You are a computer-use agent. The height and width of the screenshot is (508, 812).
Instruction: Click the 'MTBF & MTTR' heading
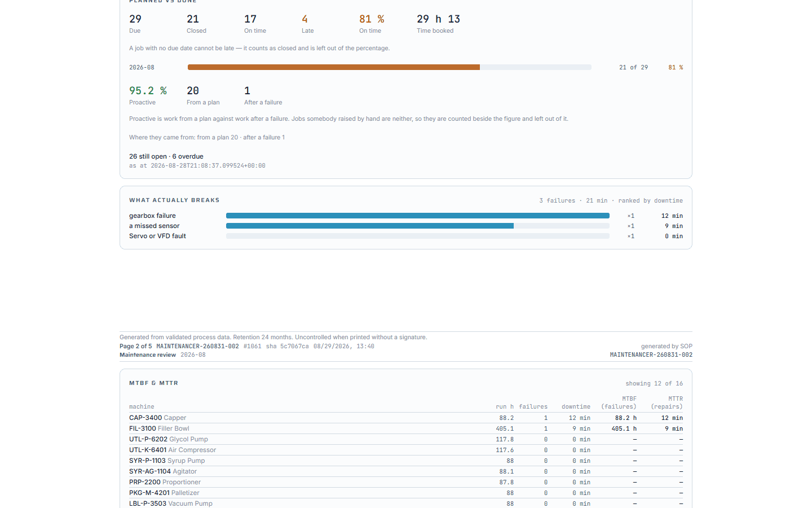(153, 383)
